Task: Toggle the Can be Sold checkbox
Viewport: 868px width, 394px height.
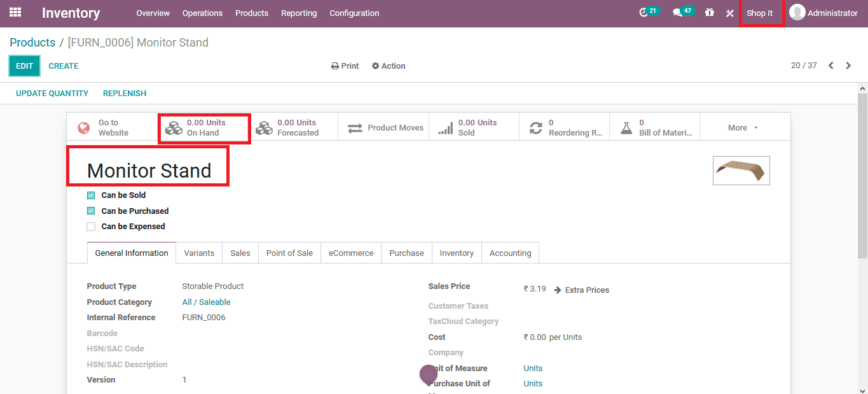Action: click(x=91, y=195)
